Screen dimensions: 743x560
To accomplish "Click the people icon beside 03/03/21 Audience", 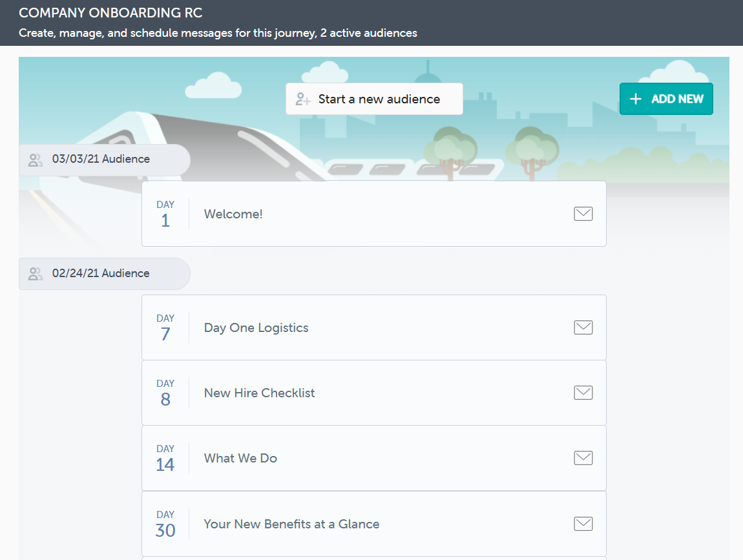I will (x=36, y=160).
